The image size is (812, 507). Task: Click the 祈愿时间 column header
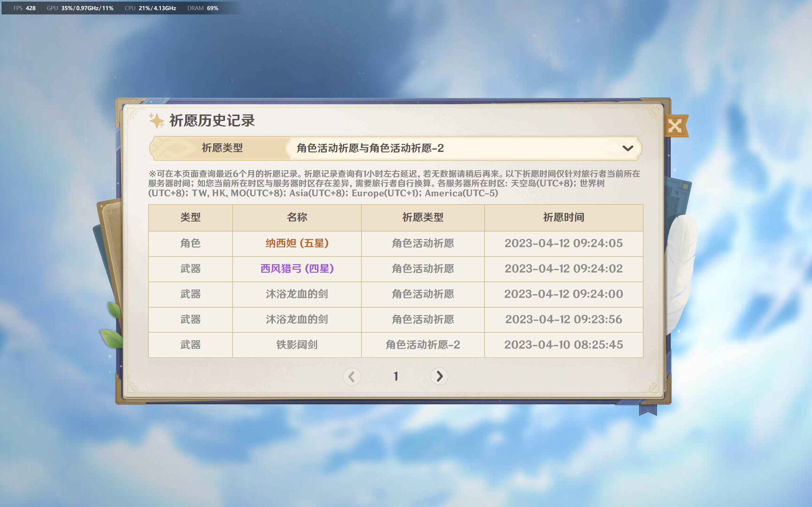(563, 217)
